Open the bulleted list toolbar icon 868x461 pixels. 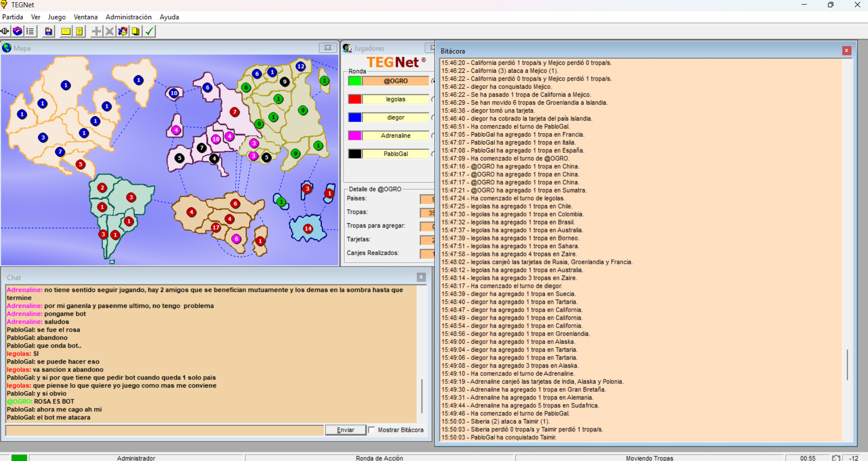click(x=30, y=31)
